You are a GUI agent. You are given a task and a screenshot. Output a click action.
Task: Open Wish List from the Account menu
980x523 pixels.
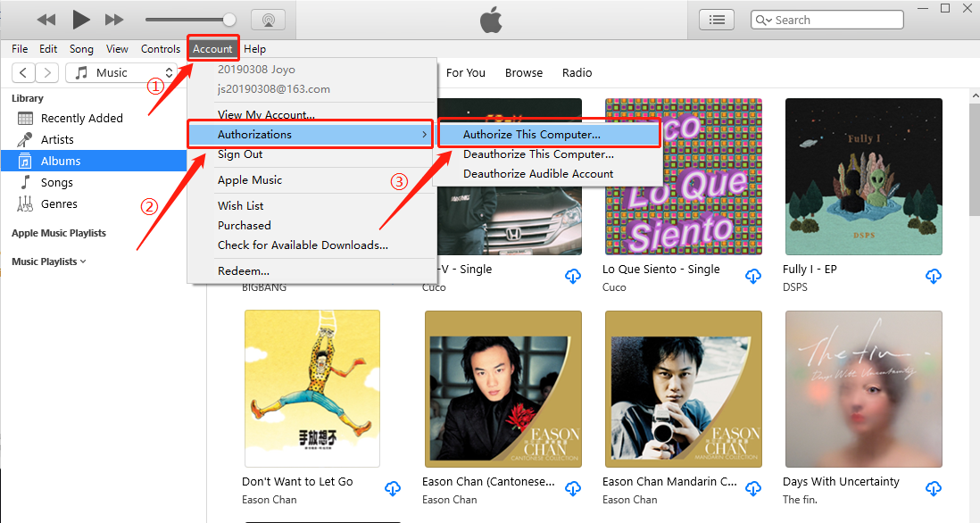(311, 205)
